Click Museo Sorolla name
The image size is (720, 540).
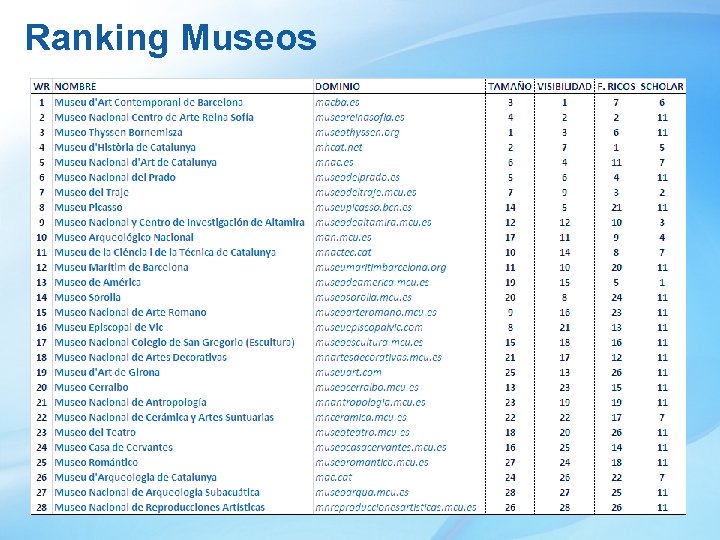(x=88, y=298)
